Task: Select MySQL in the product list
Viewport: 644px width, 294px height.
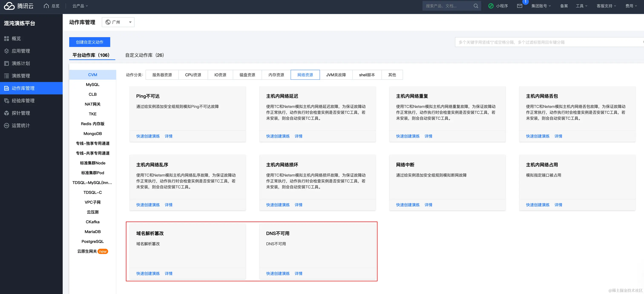Action: coord(92,84)
